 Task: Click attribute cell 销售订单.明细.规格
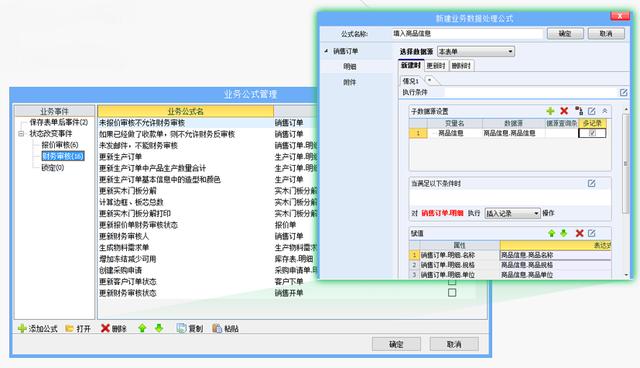tap(460, 265)
